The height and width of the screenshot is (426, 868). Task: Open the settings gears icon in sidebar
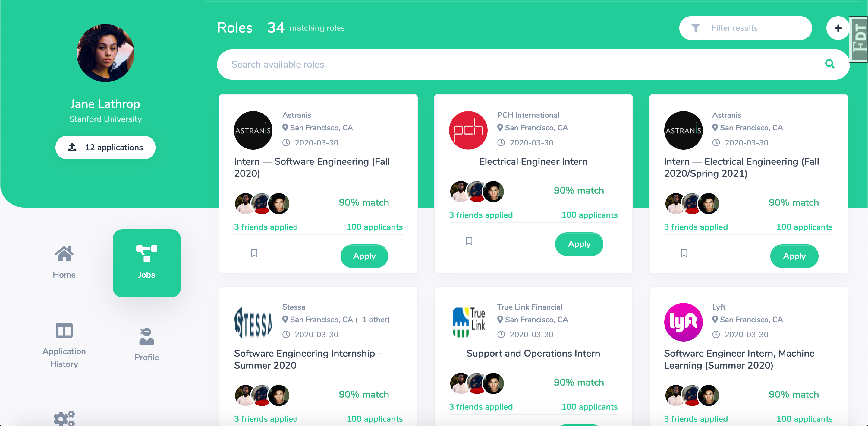[64, 418]
